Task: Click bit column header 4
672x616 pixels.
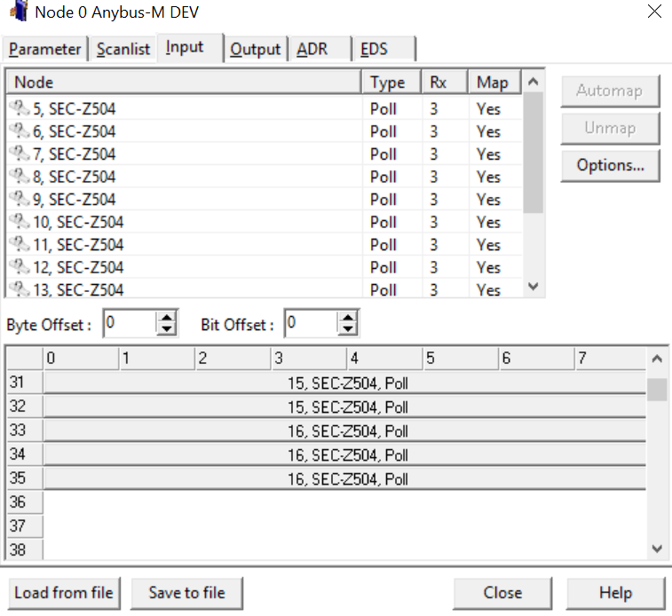Action: (385, 358)
